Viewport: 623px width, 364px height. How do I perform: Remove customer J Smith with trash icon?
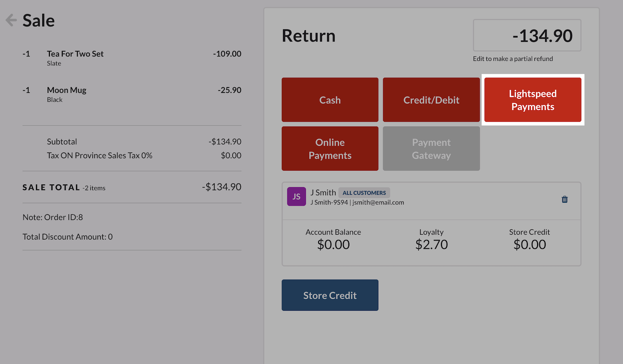(x=565, y=200)
